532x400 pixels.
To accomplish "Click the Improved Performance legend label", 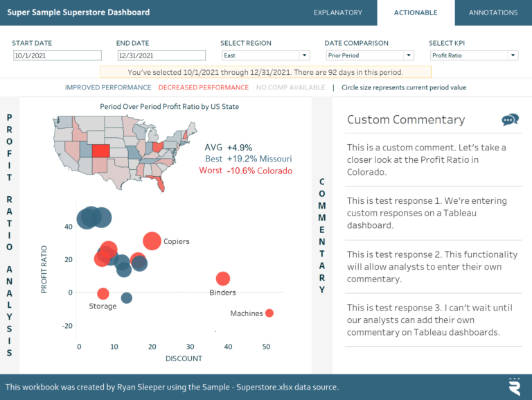I will point(107,87).
